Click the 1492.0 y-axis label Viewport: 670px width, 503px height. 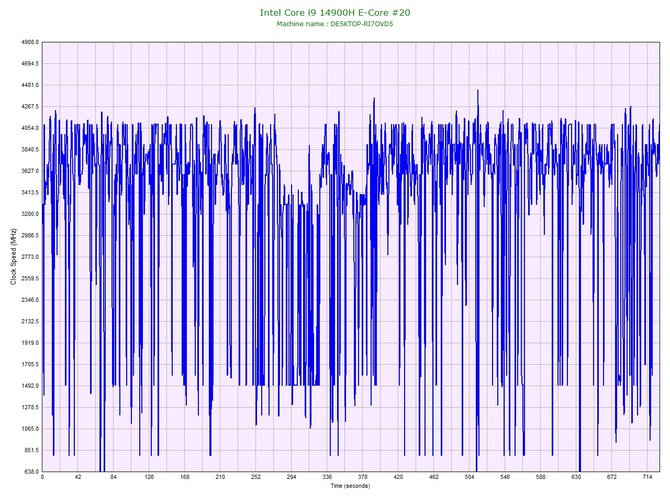pyautogui.click(x=30, y=386)
